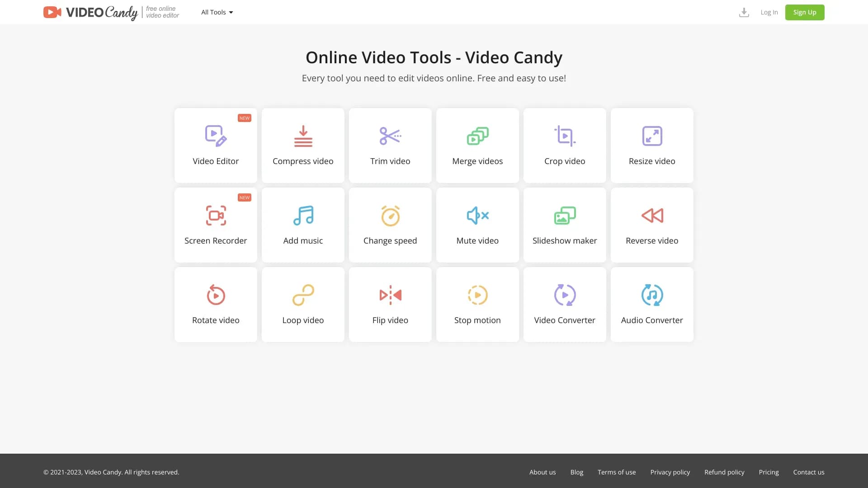Viewport: 868px width, 488px height.
Task: Choose the Crop video icon
Action: 565,136
